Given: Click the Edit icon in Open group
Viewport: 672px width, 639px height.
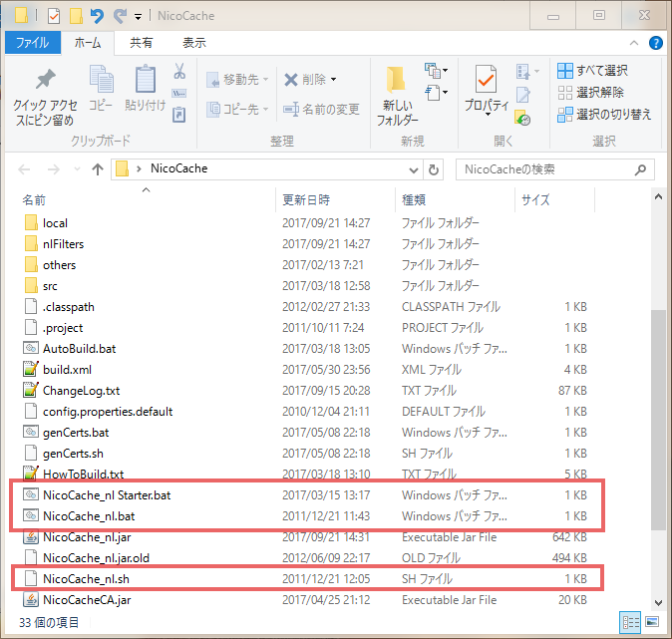Looking at the screenshot, I should pyautogui.click(x=522, y=95).
